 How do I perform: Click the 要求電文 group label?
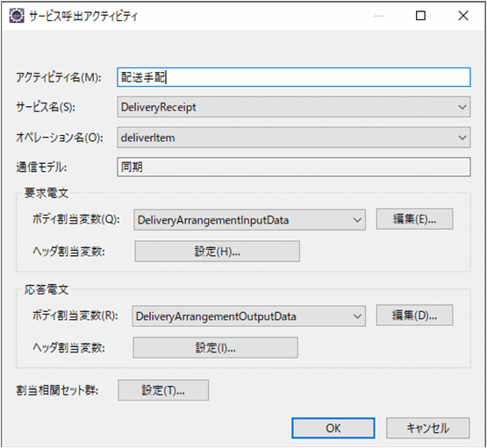[47, 193]
